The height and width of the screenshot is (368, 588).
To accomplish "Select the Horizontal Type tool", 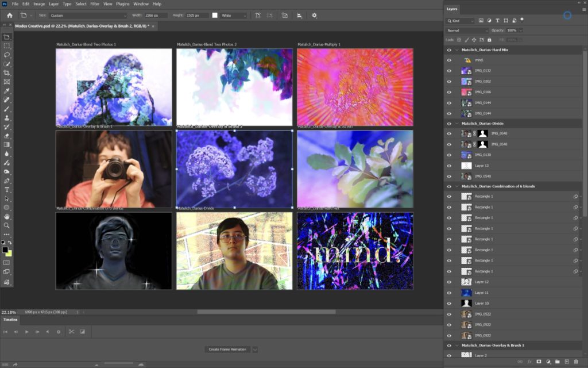I will (7, 190).
